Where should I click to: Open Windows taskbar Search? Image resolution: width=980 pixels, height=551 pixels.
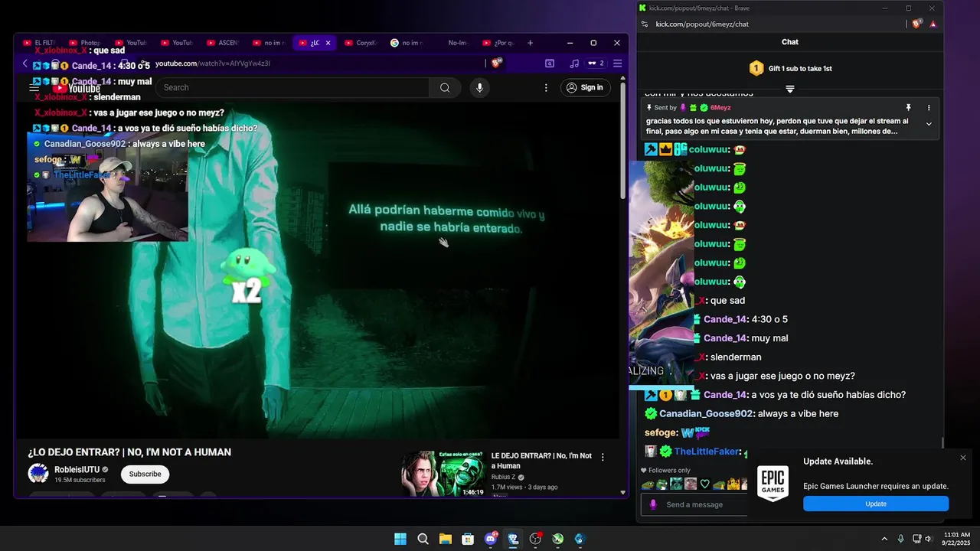point(423,539)
